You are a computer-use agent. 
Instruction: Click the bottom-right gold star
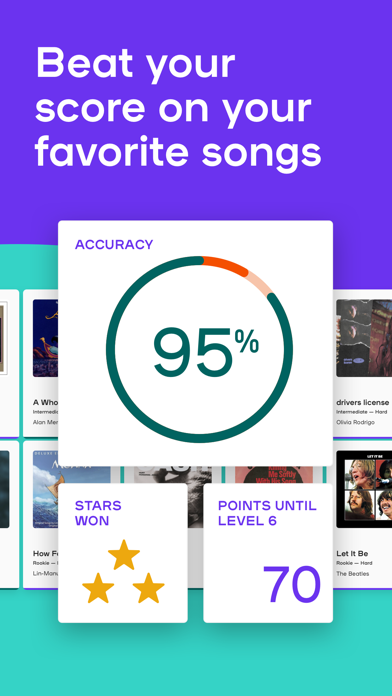149,588
